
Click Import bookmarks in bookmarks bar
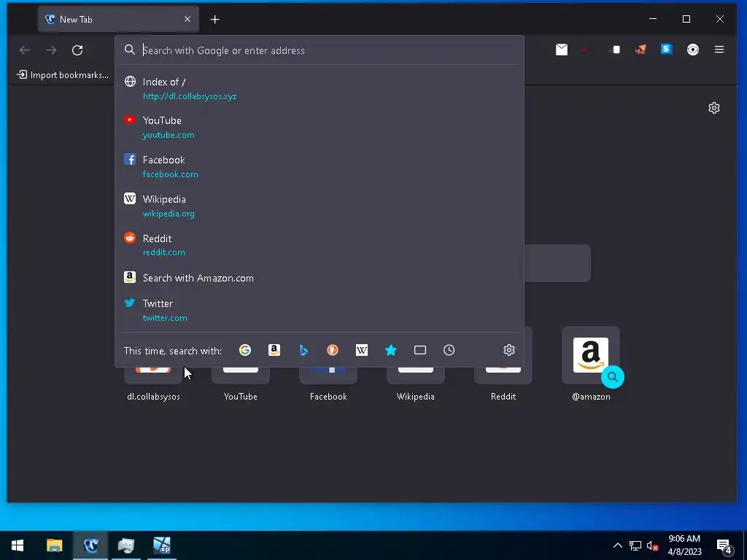[x=63, y=75]
